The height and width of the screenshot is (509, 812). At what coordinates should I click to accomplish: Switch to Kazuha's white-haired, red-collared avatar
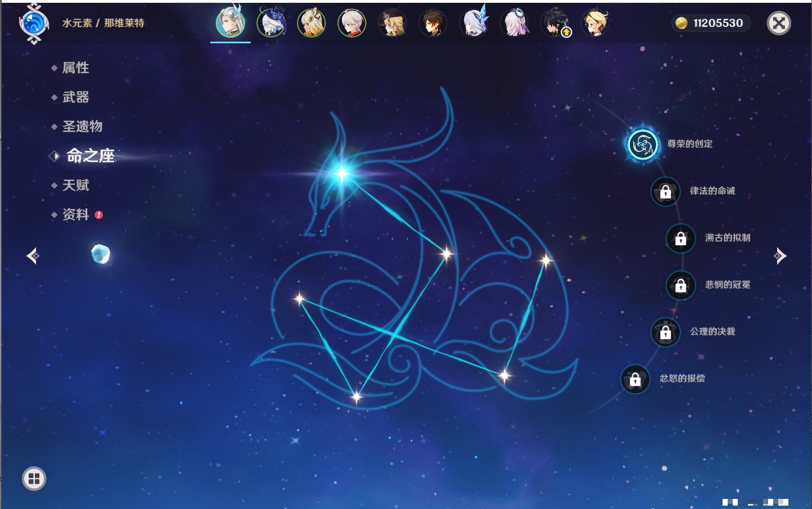tap(352, 23)
